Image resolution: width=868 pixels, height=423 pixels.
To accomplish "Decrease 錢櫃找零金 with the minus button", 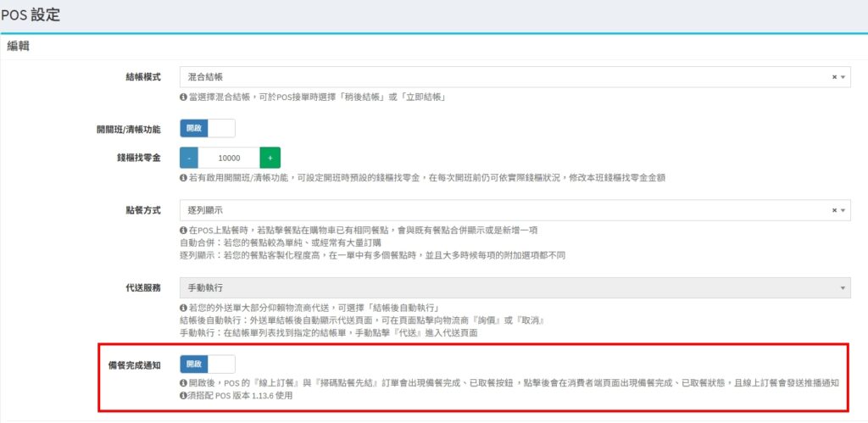I will (x=189, y=158).
